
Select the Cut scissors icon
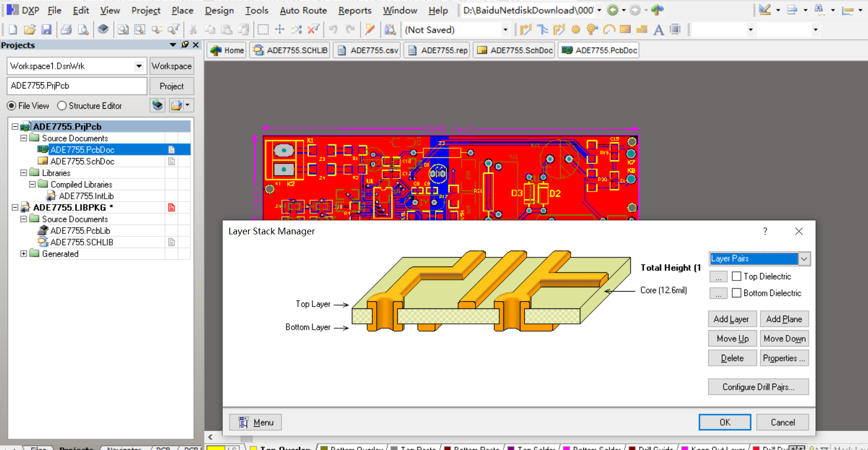pos(193,30)
